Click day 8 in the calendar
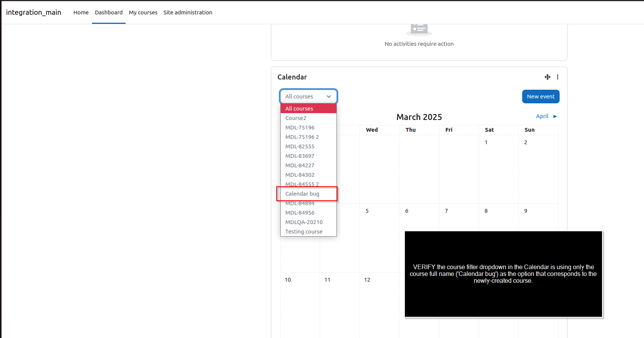The width and height of the screenshot is (644, 338). pos(486,211)
